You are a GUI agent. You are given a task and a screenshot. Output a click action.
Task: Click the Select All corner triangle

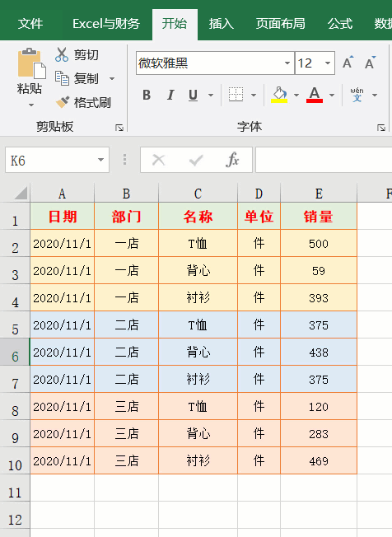21,193
